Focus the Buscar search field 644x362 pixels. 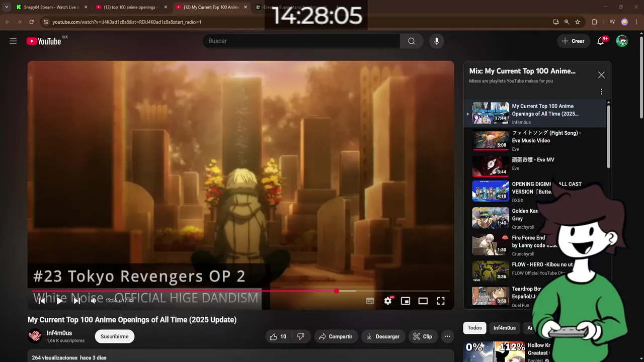coord(302,41)
